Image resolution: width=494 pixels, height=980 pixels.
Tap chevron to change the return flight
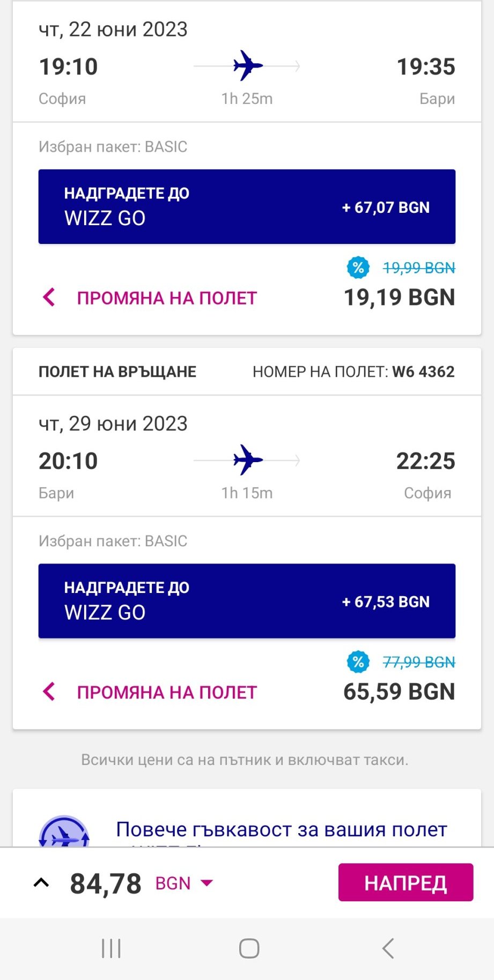49,692
